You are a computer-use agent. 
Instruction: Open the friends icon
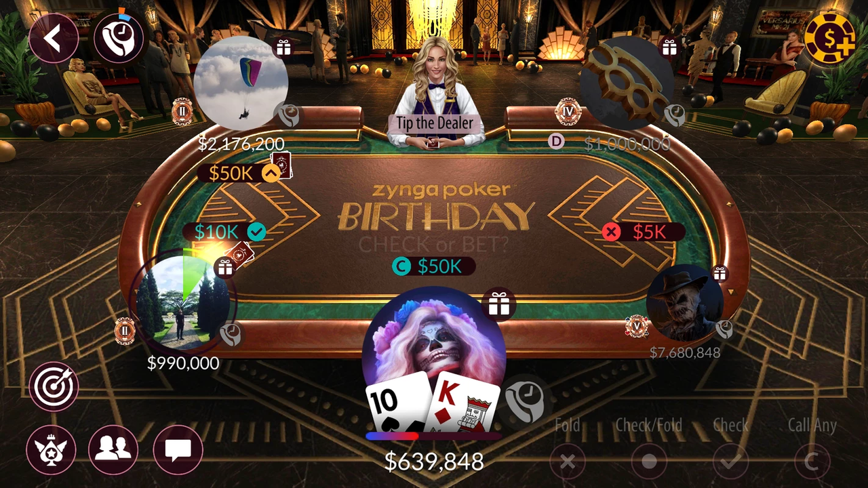pos(113,449)
